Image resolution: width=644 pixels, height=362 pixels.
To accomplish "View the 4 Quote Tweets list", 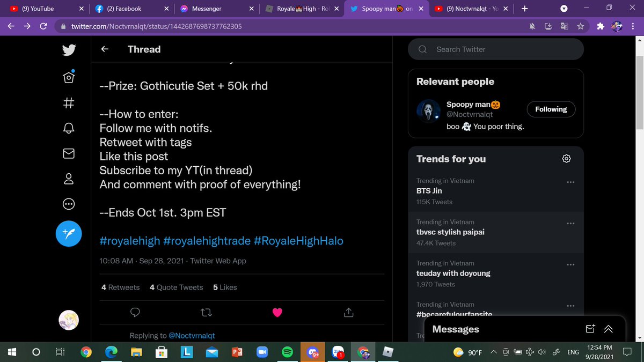I will coord(176,287).
